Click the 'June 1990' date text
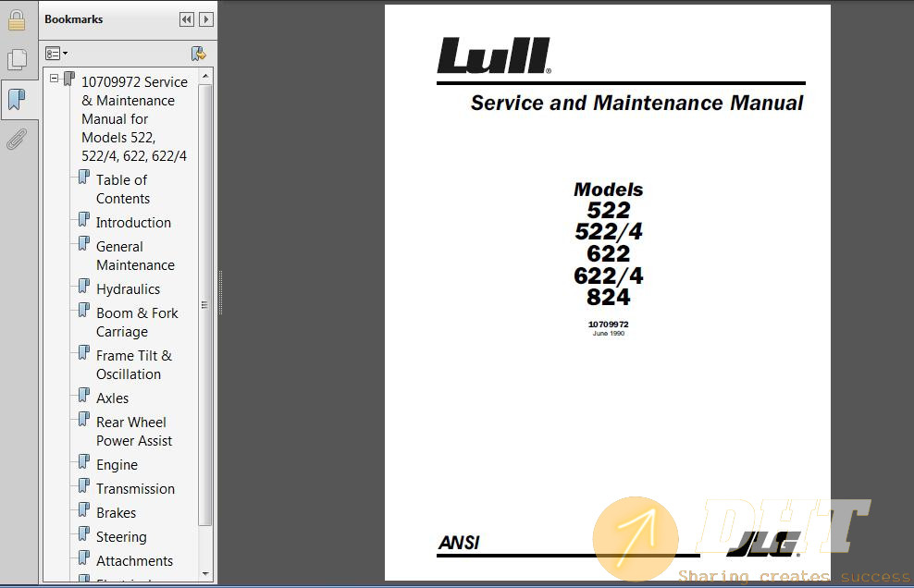This screenshot has width=914, height=588. 609,334
